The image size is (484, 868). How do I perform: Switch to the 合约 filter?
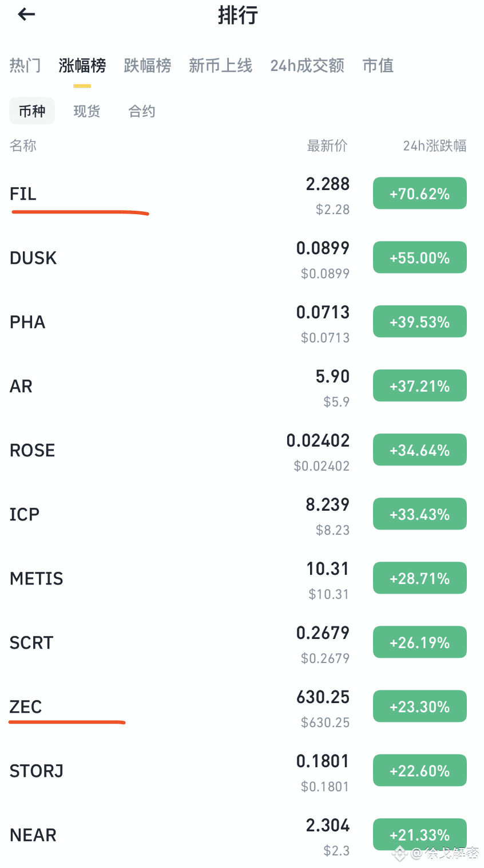142,111
